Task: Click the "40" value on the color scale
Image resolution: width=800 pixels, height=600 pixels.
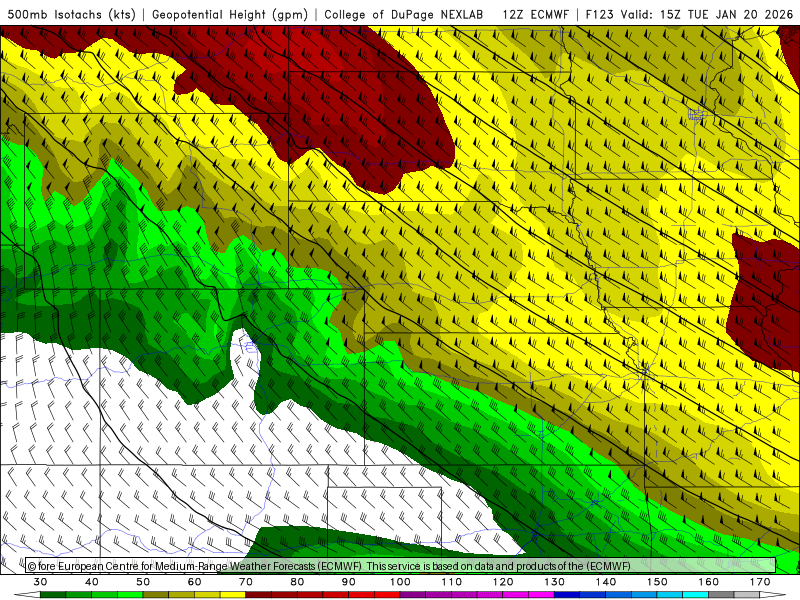Action: [x=92, y=582]
